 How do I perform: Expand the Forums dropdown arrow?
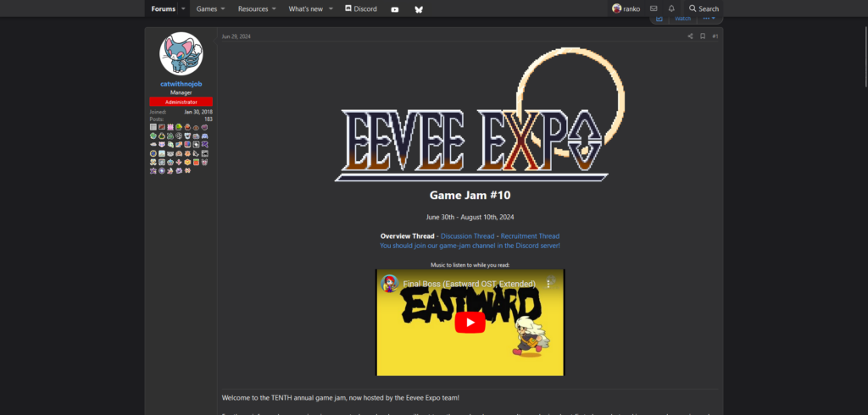point(184,8)
